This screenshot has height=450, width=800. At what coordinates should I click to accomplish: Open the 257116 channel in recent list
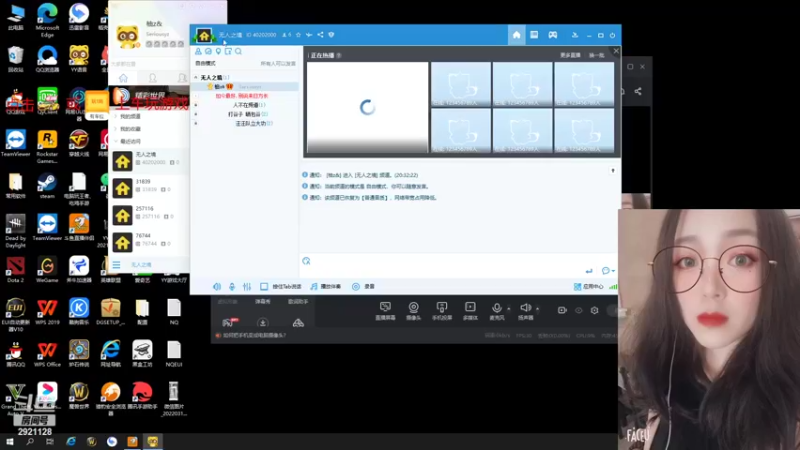[x=149, y=215]
